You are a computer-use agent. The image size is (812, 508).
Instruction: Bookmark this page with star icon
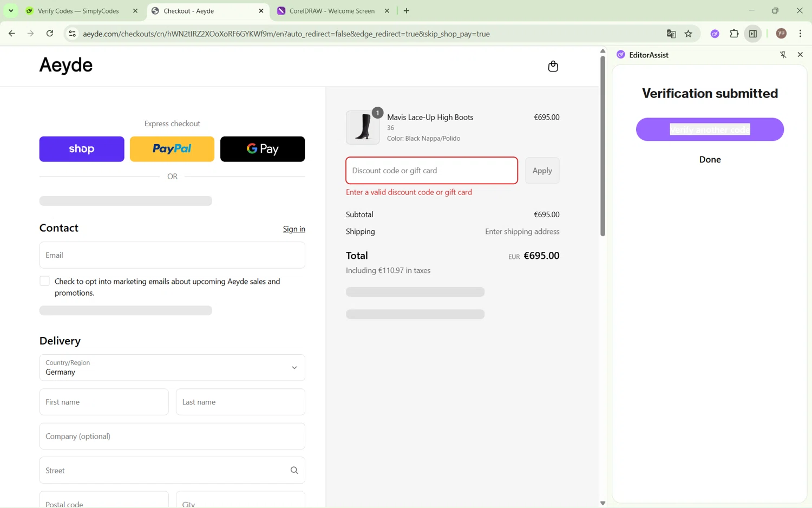click(x=689, y=34)
